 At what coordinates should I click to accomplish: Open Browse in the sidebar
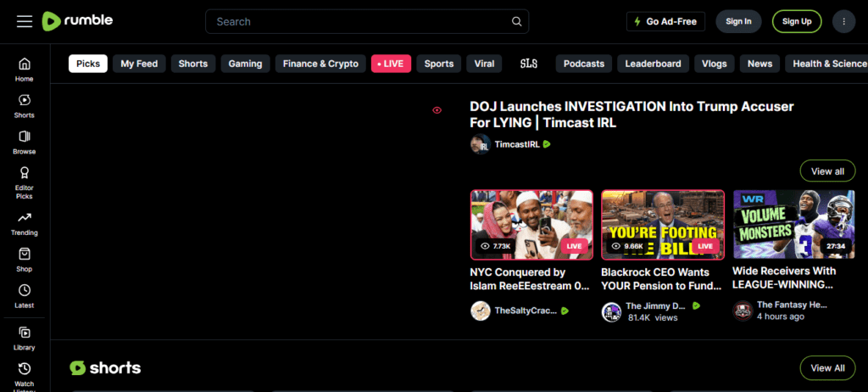25,142
